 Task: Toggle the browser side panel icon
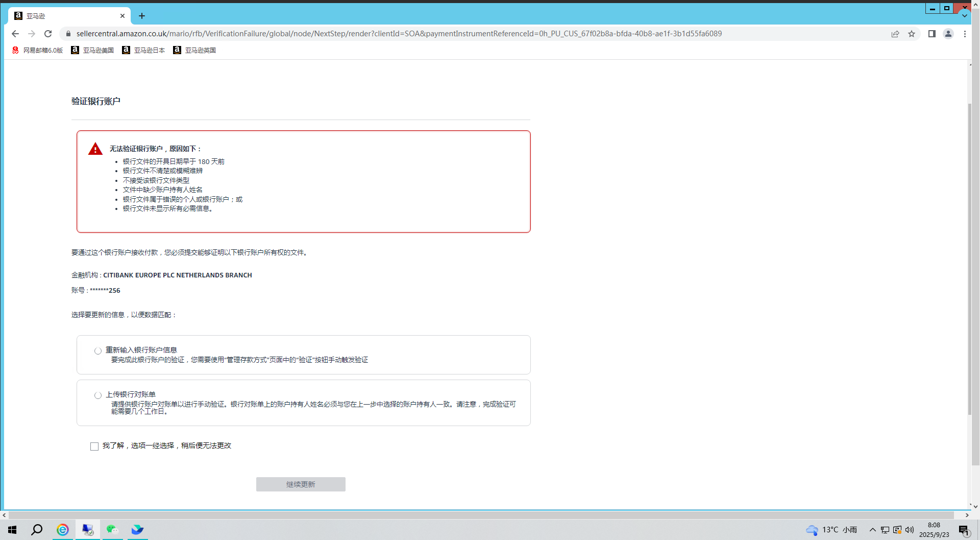pos(932,34)
